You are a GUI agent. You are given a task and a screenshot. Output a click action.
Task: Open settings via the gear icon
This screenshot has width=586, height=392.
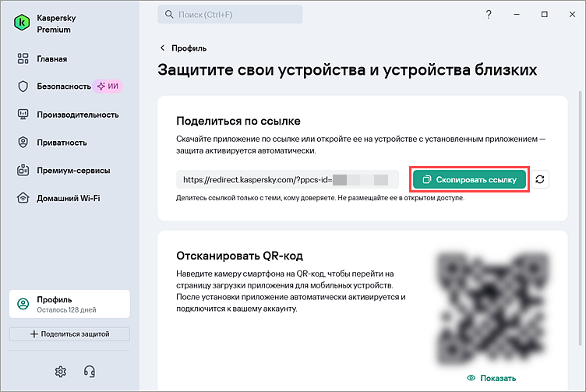[x=61, y=372]
